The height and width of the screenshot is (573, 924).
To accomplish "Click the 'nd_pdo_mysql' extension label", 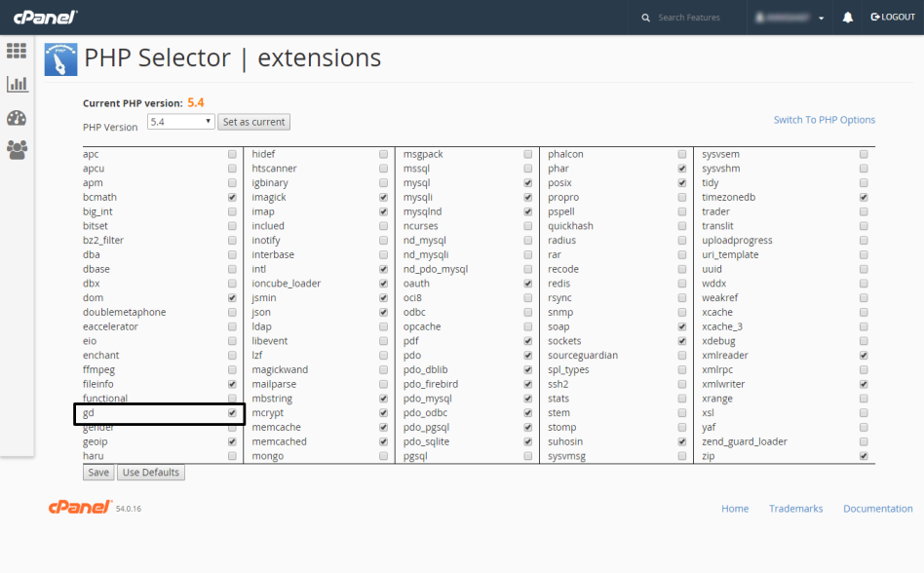I will (436, 269).
